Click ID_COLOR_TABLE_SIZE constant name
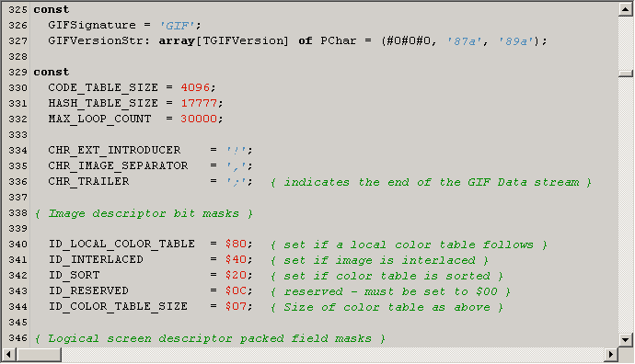The image size is (635, 364). tap(118, 307)
